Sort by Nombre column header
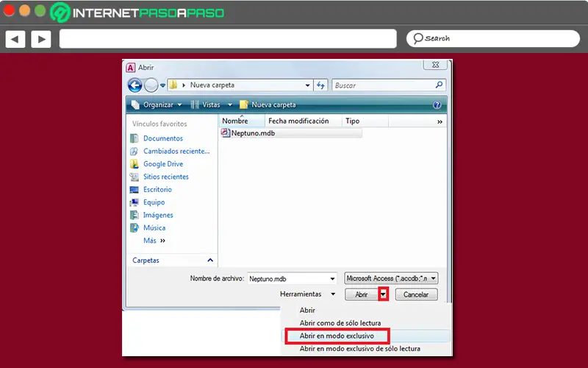 pos(242,121)
